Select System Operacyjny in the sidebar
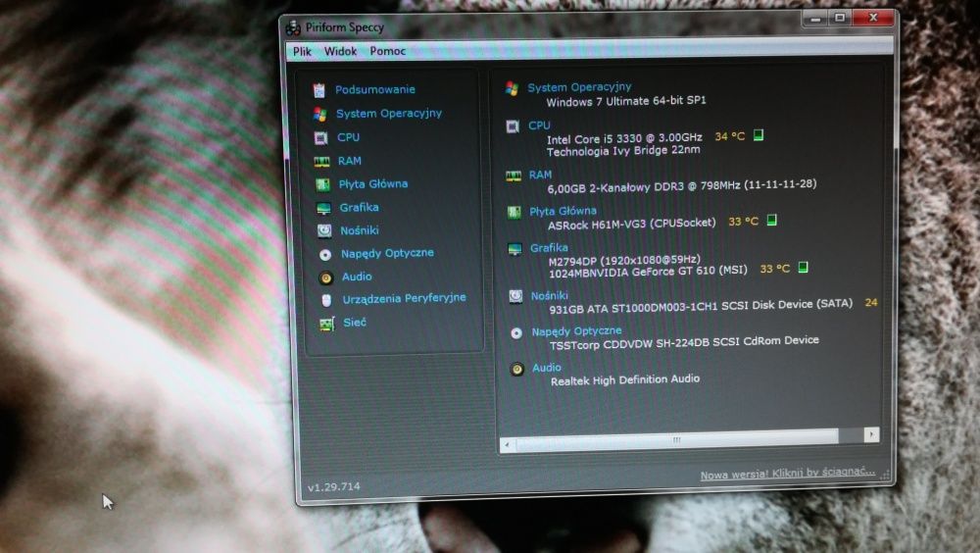 tap(389, 113)
